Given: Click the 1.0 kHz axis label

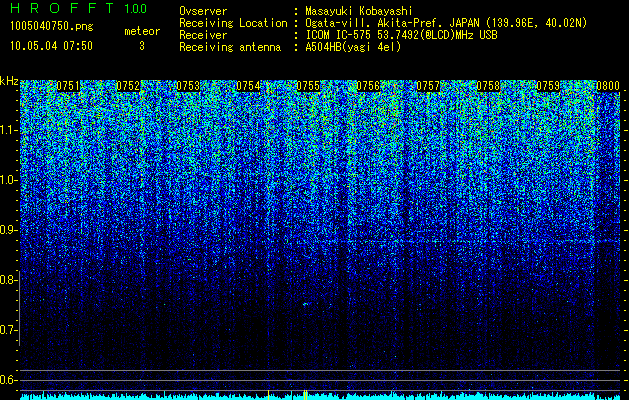Looking at the screenshot, I should coord(8,180).
